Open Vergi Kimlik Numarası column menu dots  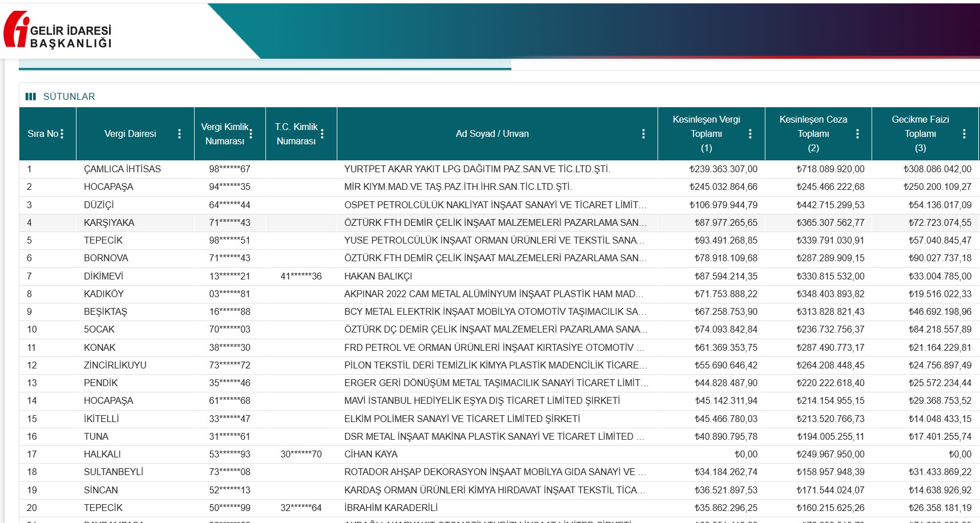click(251, 133)
